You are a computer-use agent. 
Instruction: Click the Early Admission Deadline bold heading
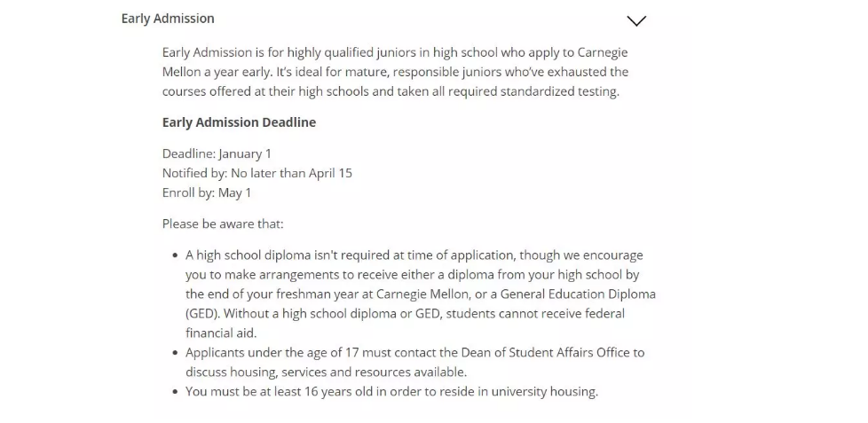(x=239, y=122)
